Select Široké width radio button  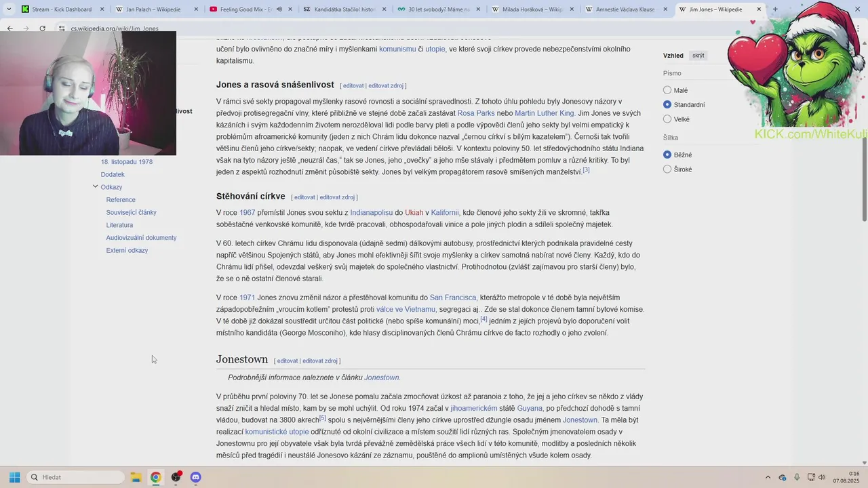[x=667, y=169]
